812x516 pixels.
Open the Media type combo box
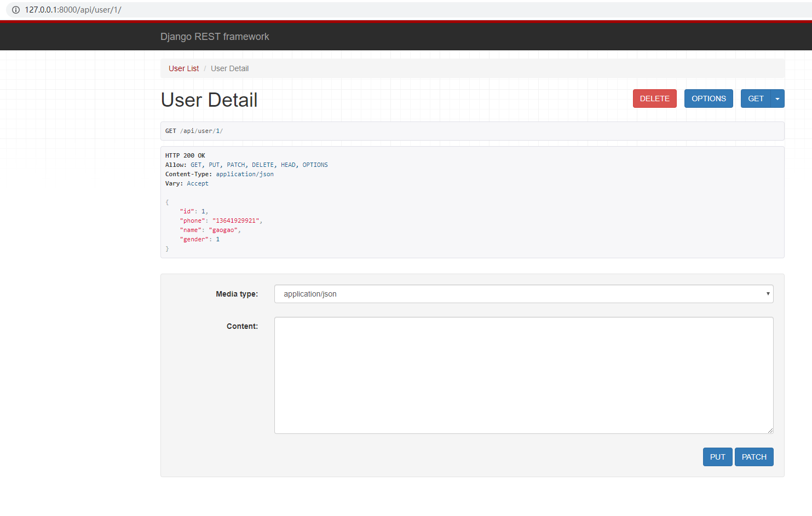pyautogui.click(x=523, y=294)
